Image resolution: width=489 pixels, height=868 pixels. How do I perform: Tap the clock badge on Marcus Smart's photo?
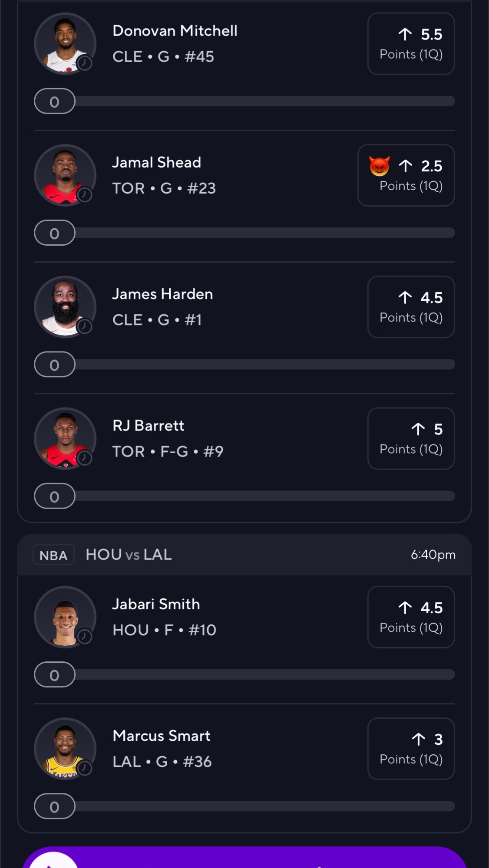click(85, 768)
